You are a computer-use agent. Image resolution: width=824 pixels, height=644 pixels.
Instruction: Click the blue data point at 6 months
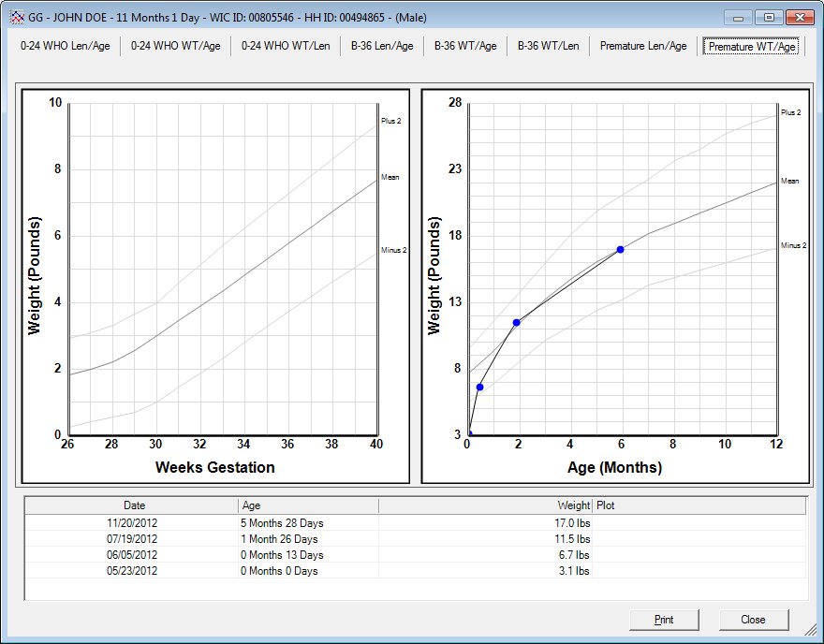coord(620,250)
